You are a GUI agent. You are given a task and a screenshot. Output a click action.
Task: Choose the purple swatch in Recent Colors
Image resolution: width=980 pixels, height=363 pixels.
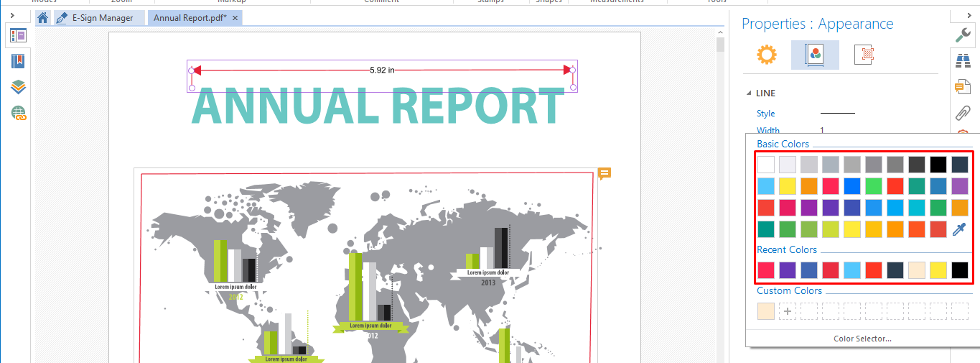click(x=788, y=270)
